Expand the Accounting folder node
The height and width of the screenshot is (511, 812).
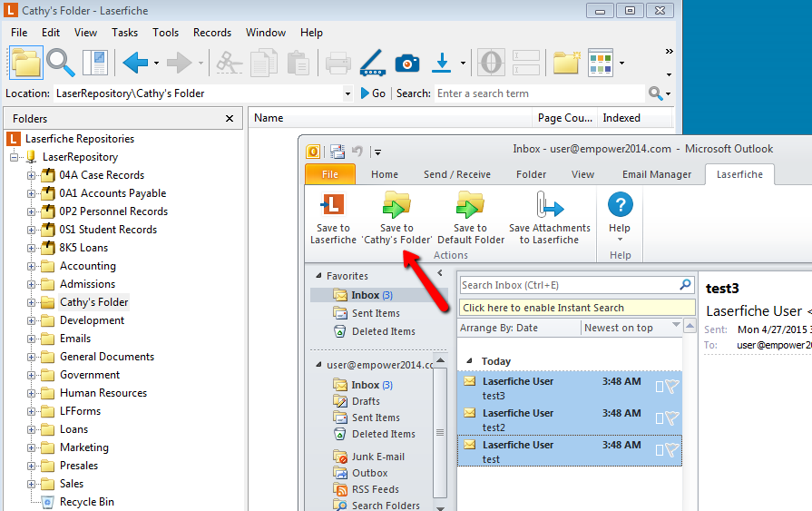(31, 266)
